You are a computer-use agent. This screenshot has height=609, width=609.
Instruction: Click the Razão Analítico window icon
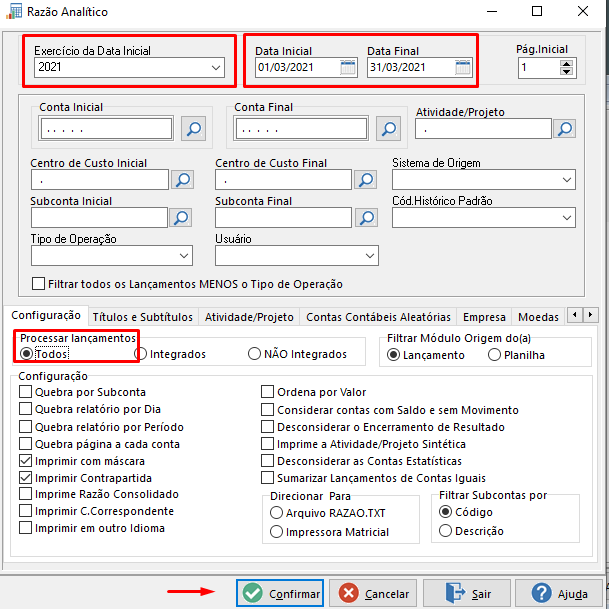tap(14, 12)
